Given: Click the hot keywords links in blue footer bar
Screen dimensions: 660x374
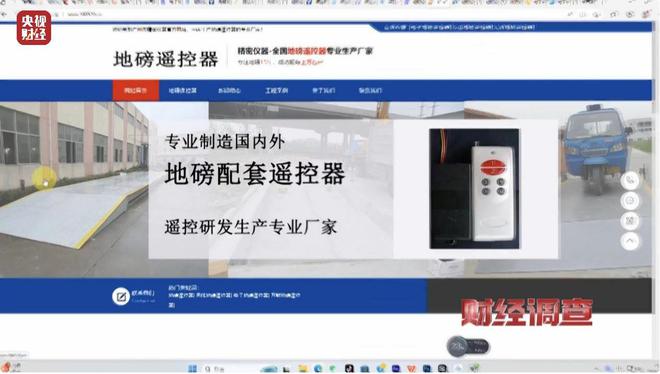Looking at the screenshot, I should coord(234,297).
